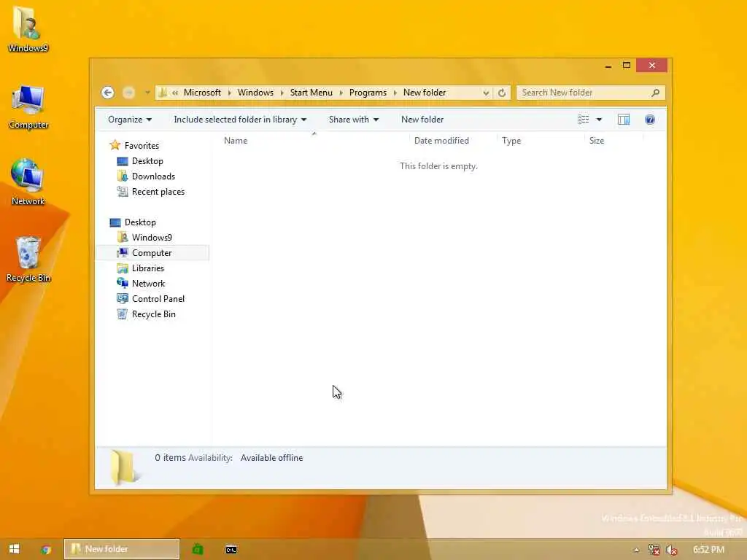Open Desktop under Favorites
Viewport: 747px width, 560px height.
click(147, 161)
